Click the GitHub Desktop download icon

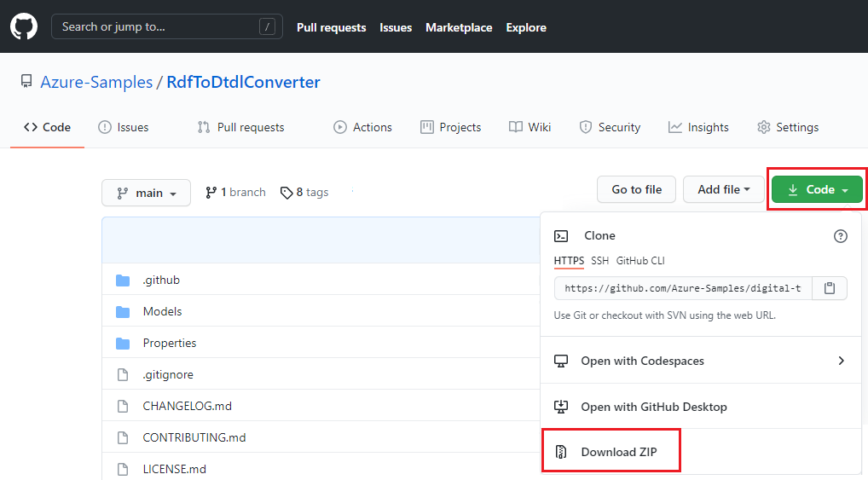pyautogui.click(x=561, y=407)
